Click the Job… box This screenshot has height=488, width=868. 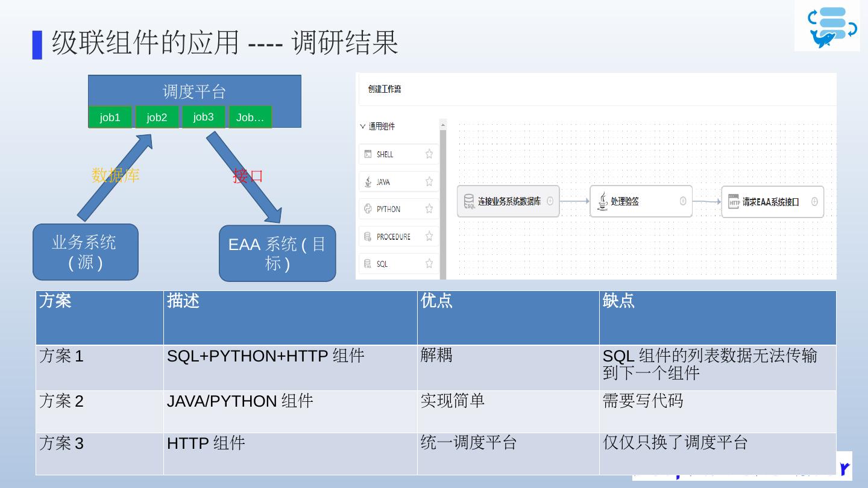pyautogui.click(x=250, y=117)
